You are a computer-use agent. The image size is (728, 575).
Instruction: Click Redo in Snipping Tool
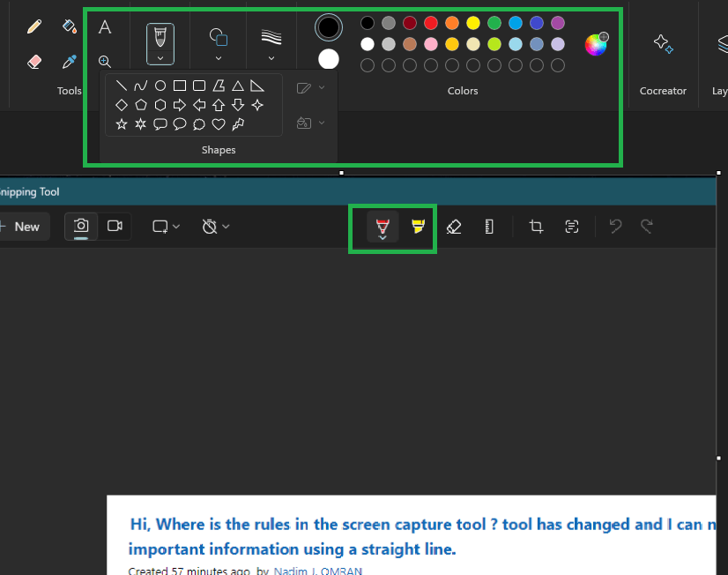coord(647,226)
